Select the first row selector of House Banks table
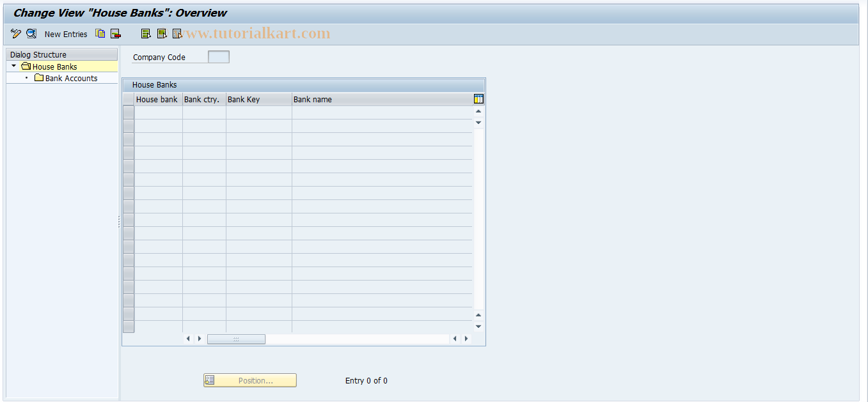868x402 pixels. click(129, 112)
